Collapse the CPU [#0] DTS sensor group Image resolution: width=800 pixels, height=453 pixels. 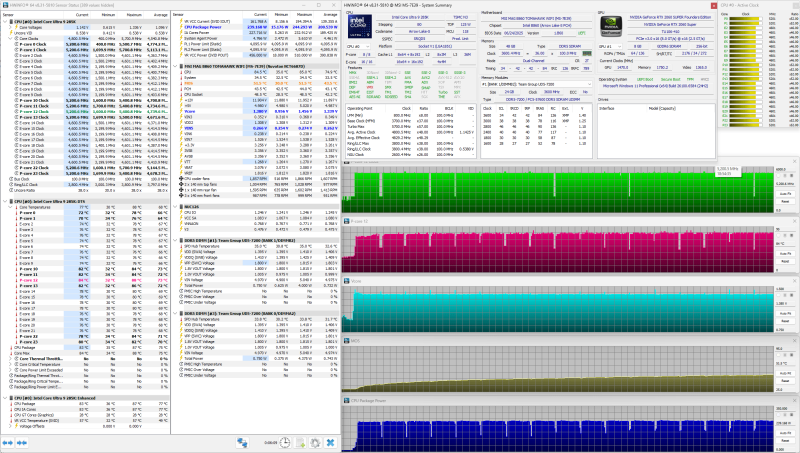5,202
